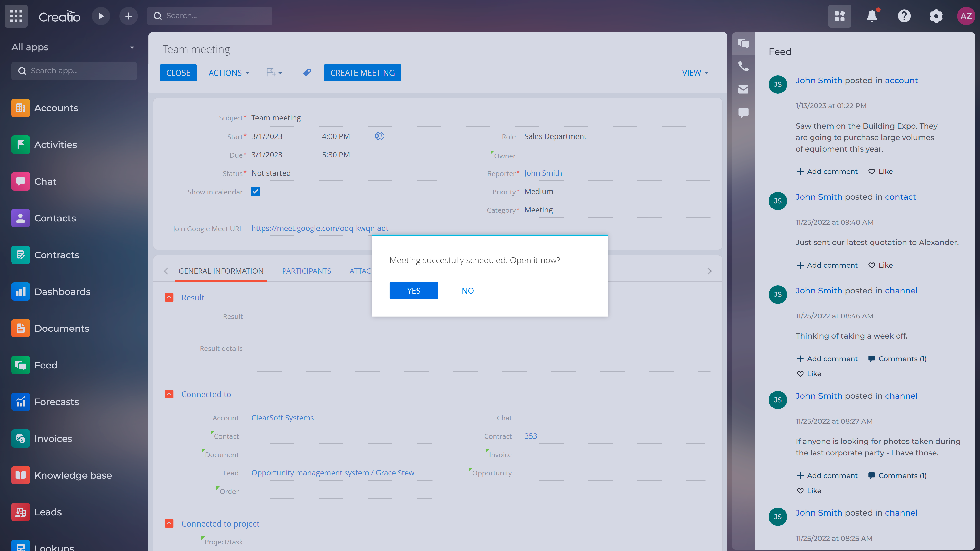This screenshot has height=551, width=980.
Task: Open the AZ user profile avatar
Action: tap(966, 16)
